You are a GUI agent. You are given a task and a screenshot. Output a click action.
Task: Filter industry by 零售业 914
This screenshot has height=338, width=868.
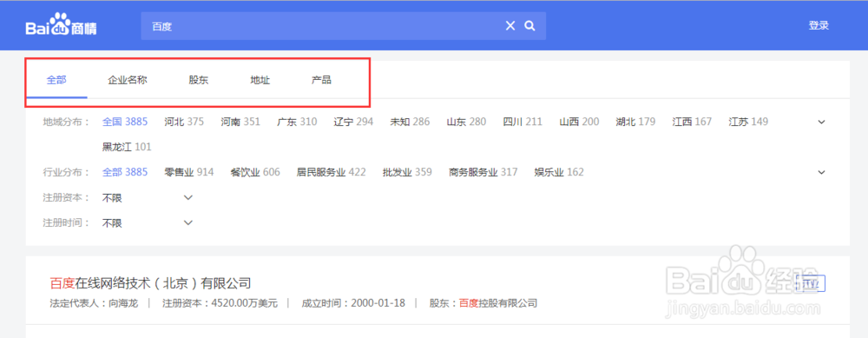point(188,172)
